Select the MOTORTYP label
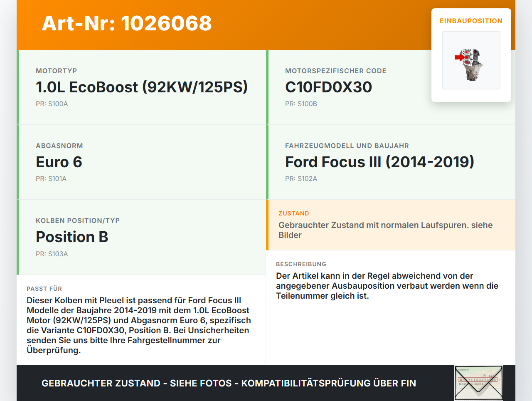 point(57,71)
